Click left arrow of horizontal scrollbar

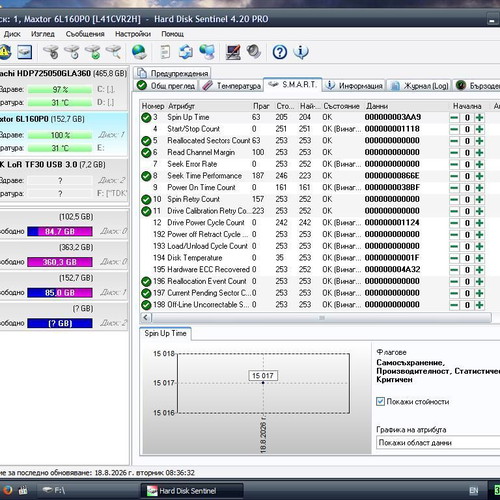click(146, 317)
